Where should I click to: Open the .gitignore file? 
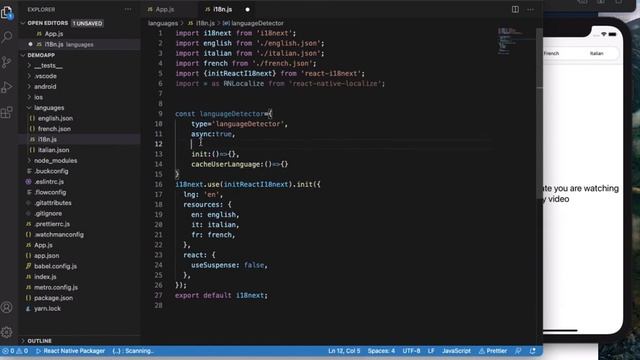(48, 213)
